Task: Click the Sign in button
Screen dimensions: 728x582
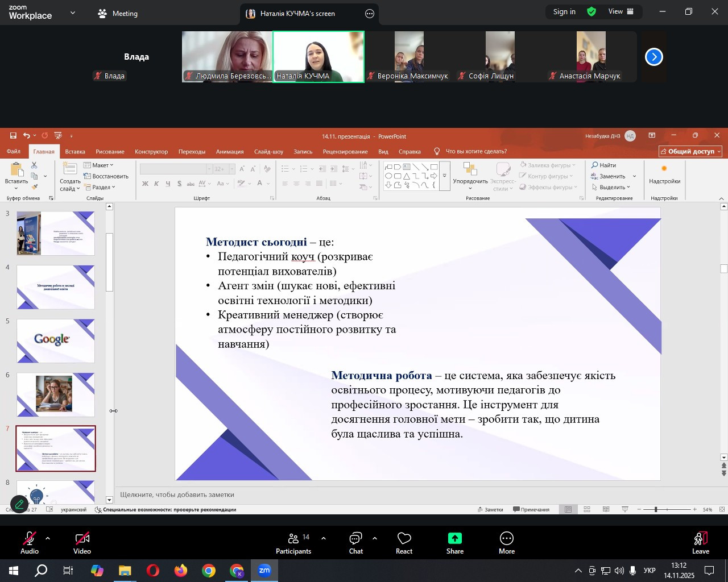Action: coord(564,12)
